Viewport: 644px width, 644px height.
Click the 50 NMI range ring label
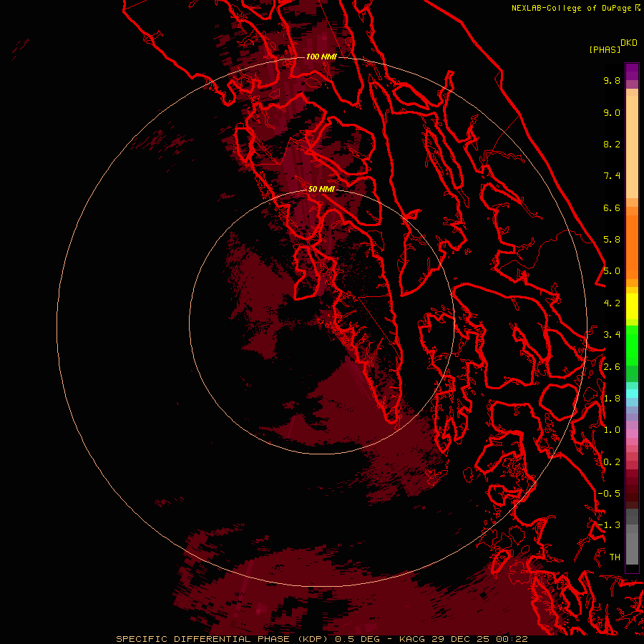coord(321,189)
